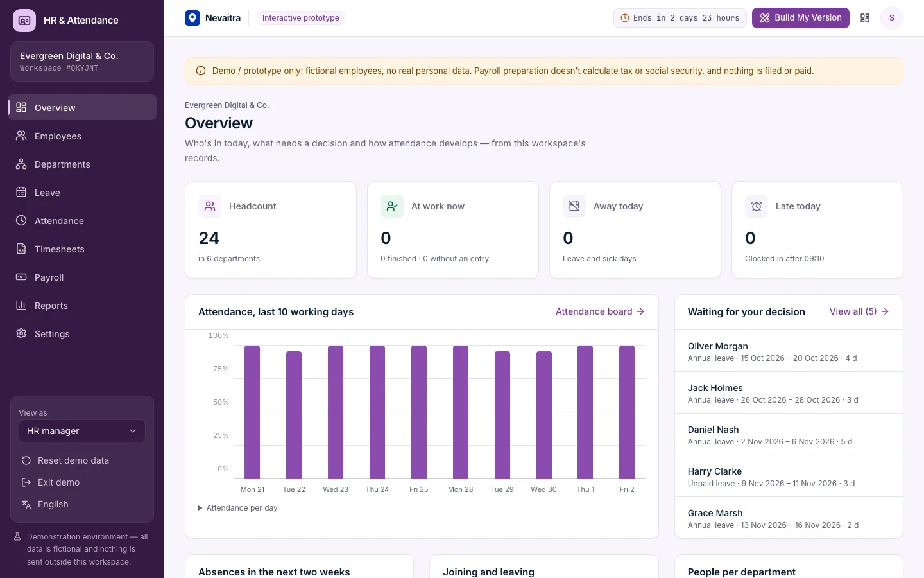Switch to the Timesheets page

coord(82,249)
